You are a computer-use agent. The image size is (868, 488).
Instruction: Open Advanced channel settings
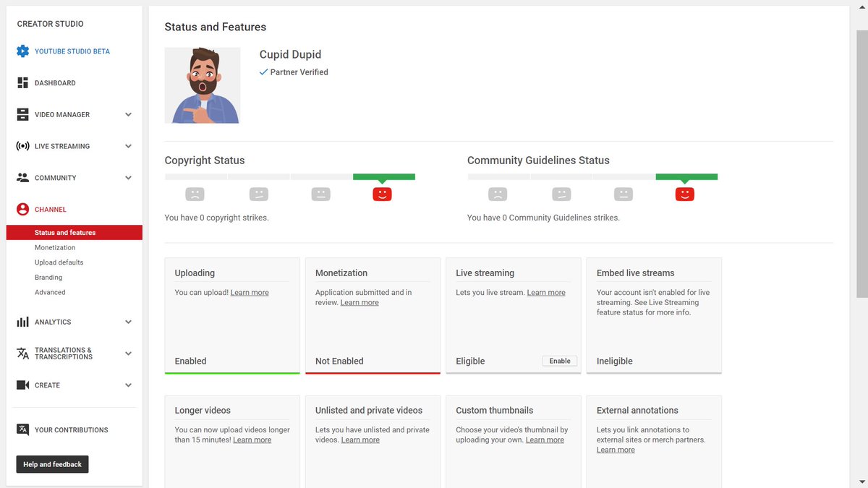50,292
